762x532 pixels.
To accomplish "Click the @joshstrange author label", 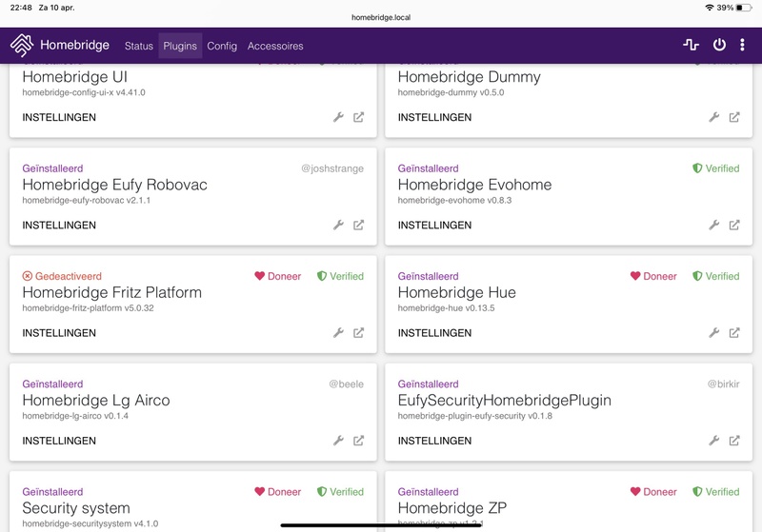I will coord(332,168).
